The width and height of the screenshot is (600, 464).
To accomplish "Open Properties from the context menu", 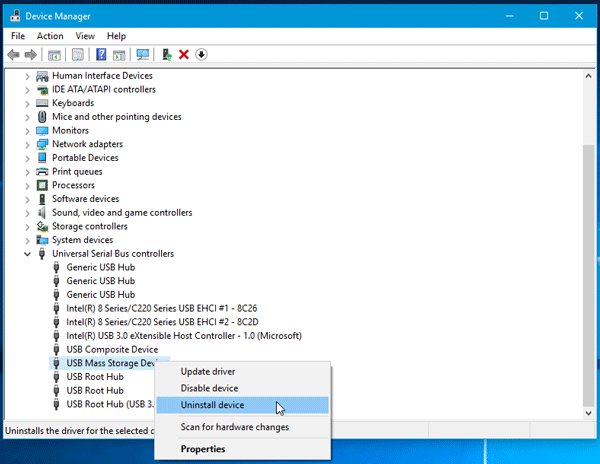I will [202, 449].
